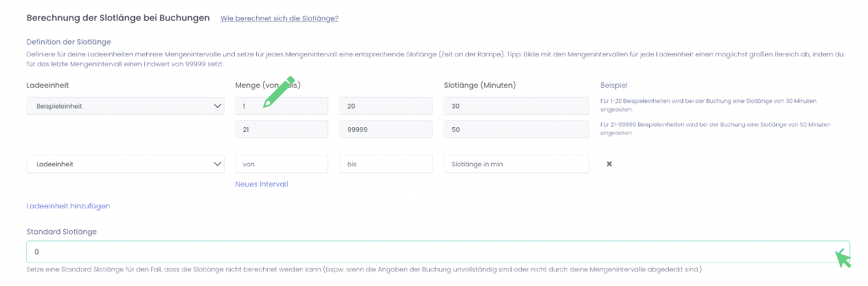Viewport: 868px width, 286px height.
Task: Click the 'Standard Slotlänge' label
Action: [62, 232]
